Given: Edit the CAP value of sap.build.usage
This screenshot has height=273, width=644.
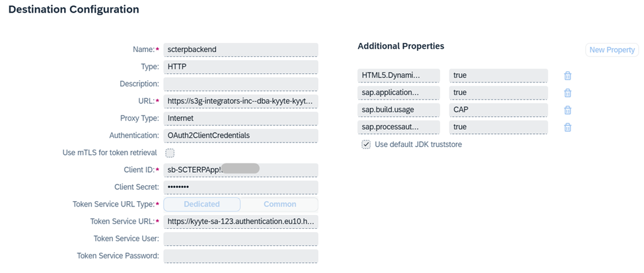Looking at the screenshot, I should click(x=499, y=110).
